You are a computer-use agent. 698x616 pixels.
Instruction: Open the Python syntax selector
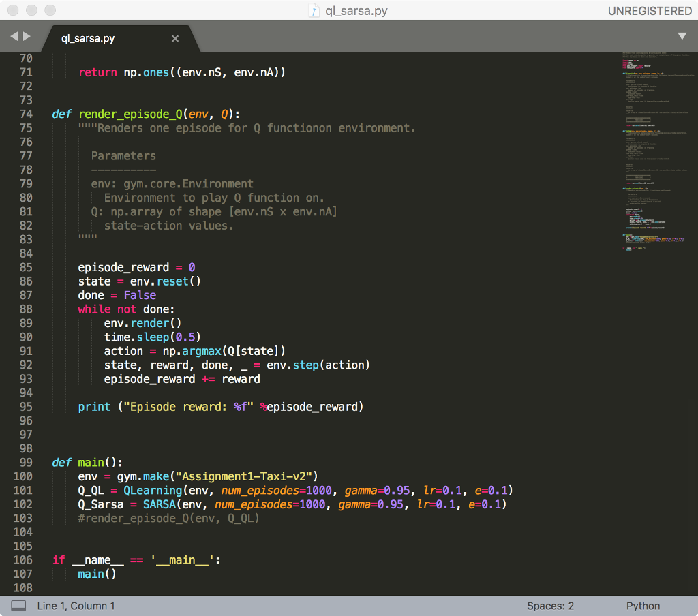click(643, 606)
